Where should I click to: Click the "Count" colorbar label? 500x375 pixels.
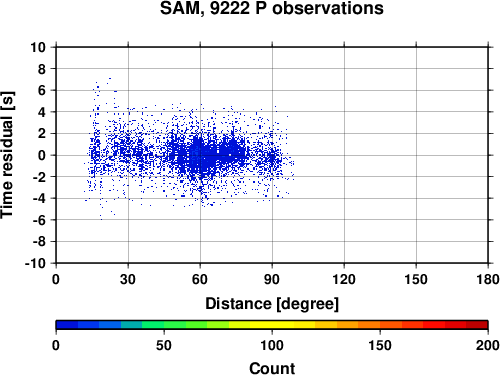pos(272,368)
